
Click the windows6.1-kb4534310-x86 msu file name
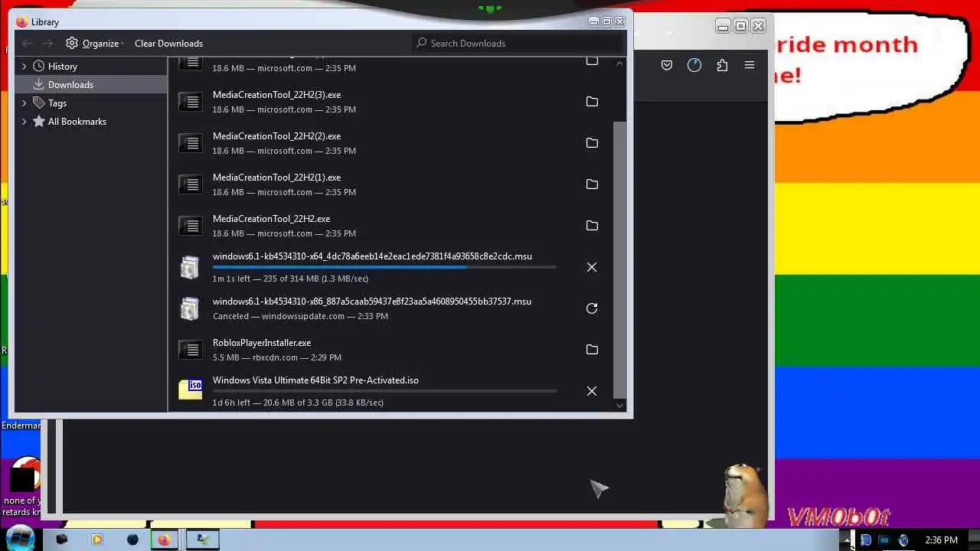(372, 302)
